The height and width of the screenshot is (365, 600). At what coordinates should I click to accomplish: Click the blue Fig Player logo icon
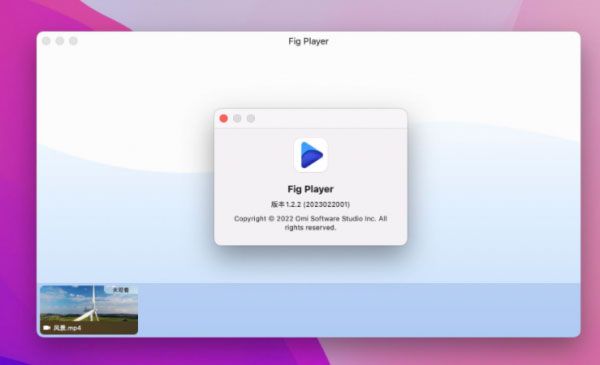(x=311, y=155)
